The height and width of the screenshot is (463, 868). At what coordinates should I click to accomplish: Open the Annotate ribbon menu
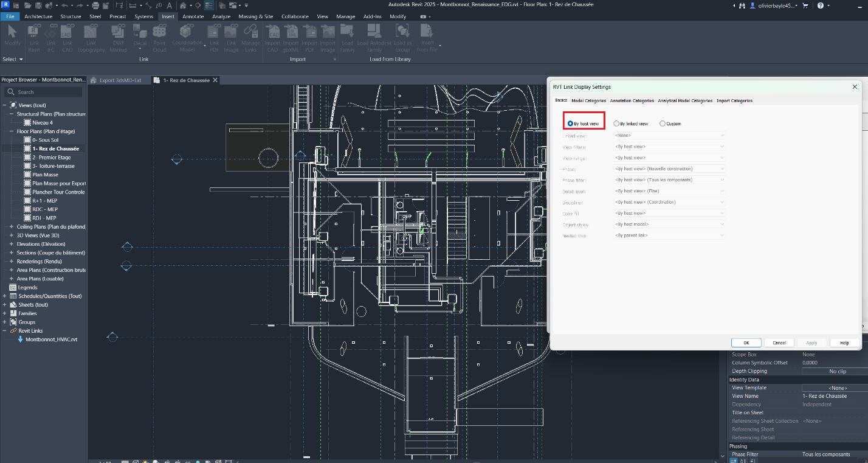[x=193, y=16]
